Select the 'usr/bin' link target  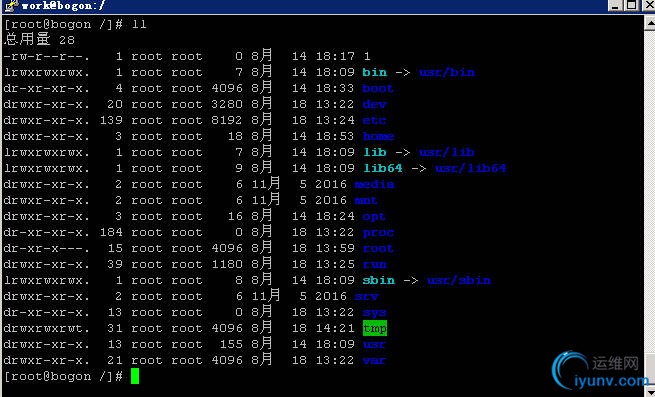click(x=447, y=72)
